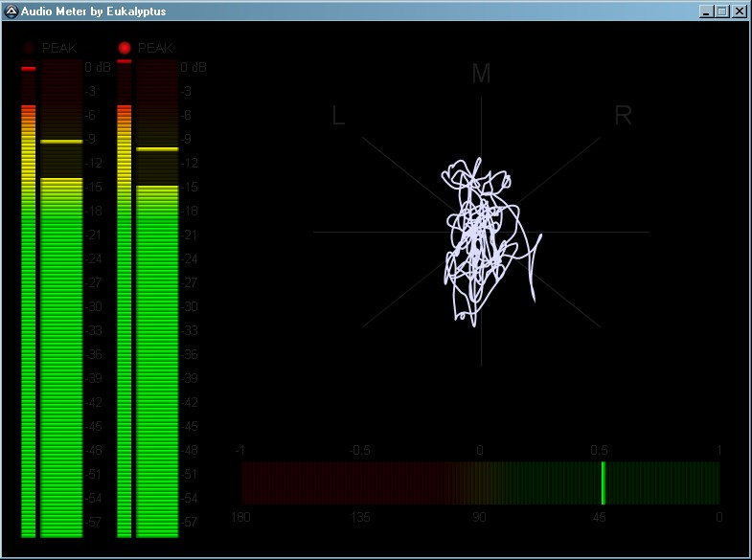Image resolution: width=752 pixels, height=560 pixels.
Task: Click the bright green correlation indicator near 0.5
Action: tap(603, 482)
